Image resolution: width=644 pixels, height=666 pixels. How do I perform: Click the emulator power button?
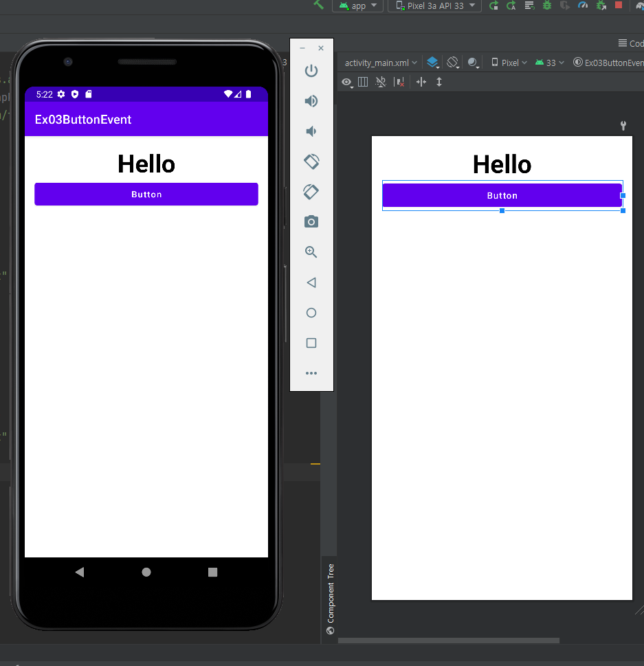[311, 71]
